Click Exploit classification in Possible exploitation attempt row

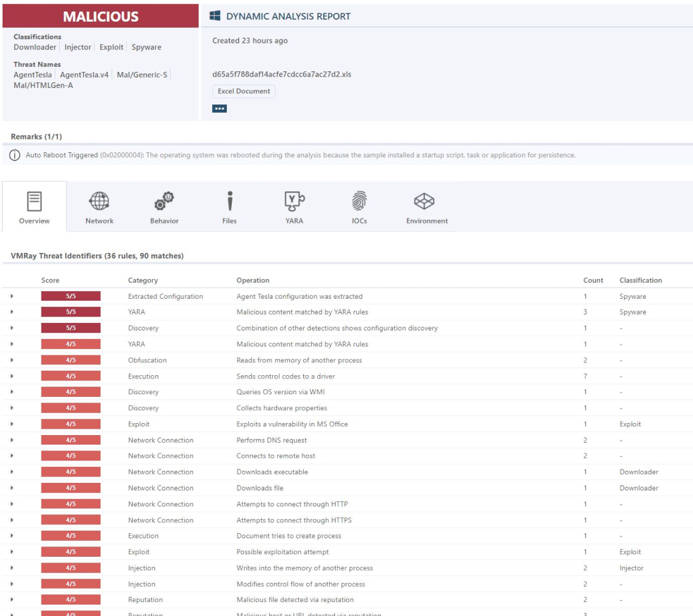click(x=630, y=552)
